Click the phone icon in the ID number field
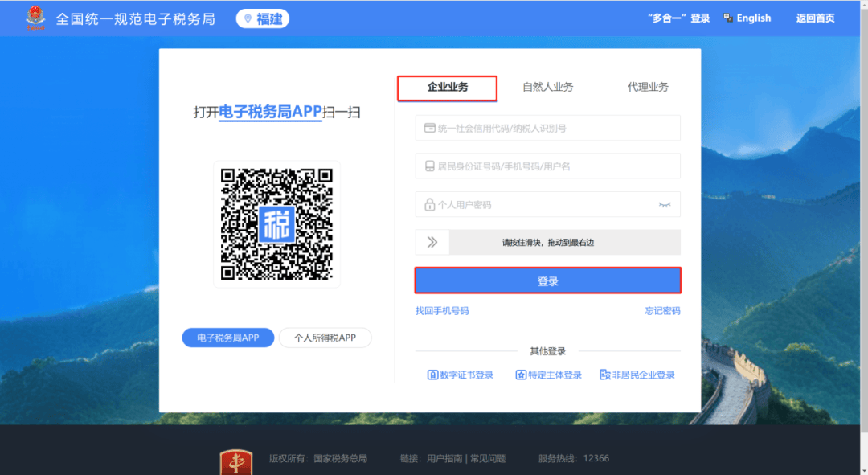Image resolution: width=868 pixels, height=475 pixels. tap(429, 166)
